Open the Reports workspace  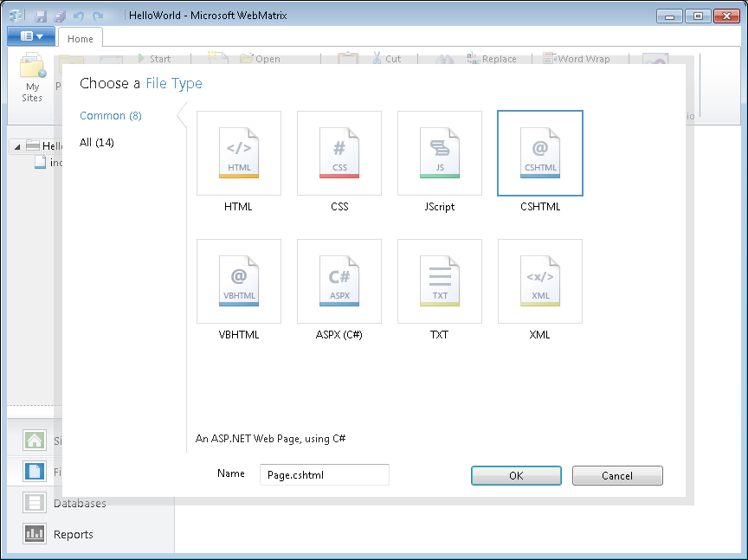pos(58,534)
